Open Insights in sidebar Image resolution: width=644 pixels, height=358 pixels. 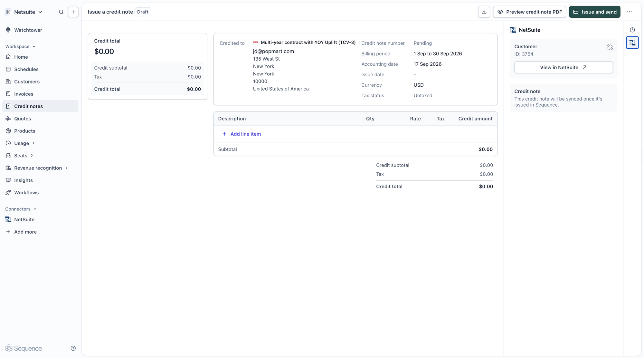23,180
